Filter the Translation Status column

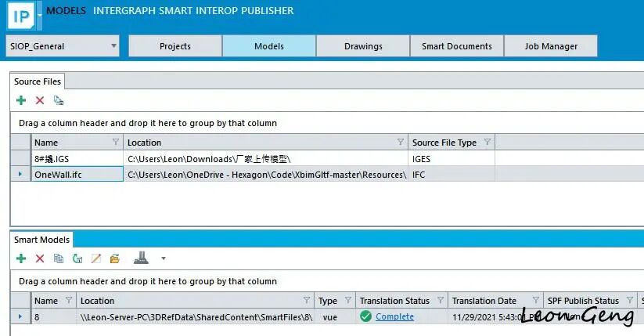coord(441,300)
